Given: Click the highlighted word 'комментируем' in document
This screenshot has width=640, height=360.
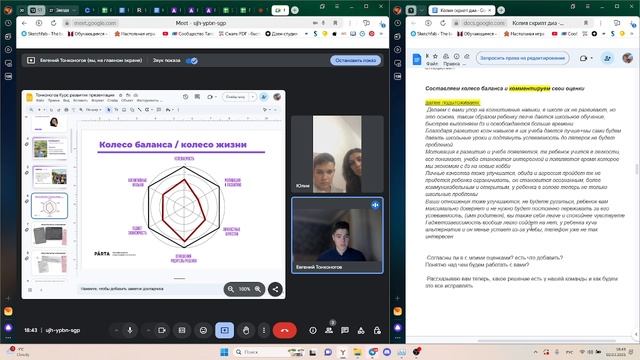Looking at the screenshot, I should coord(530,88).
